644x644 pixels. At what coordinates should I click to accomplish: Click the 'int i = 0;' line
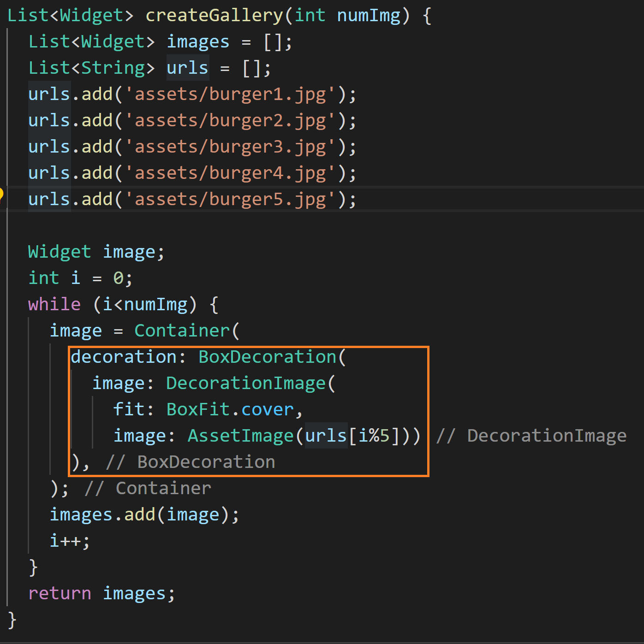pyautogui.click(x=80, y=278)
